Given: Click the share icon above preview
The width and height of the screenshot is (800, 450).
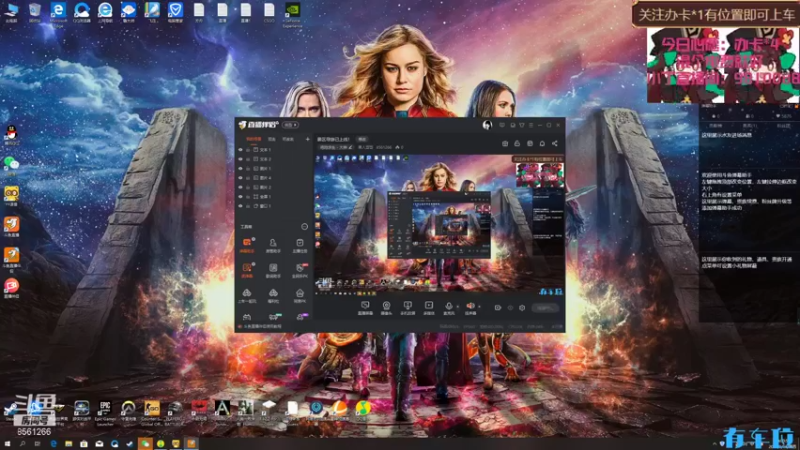Looking at the screenshot, I should pos(555,143).
